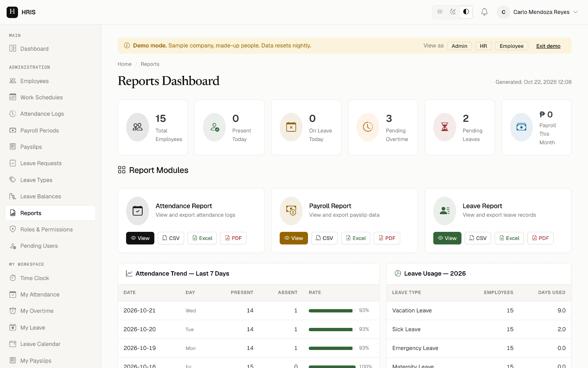Expand Carlo Mendoza Reyes user menu

[x=538, y=12]
